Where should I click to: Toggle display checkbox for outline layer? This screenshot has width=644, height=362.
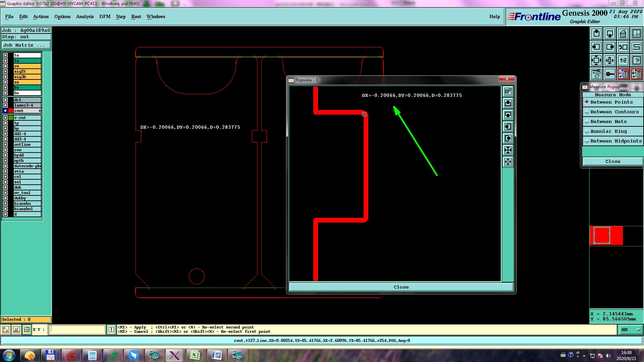point(5,144)
